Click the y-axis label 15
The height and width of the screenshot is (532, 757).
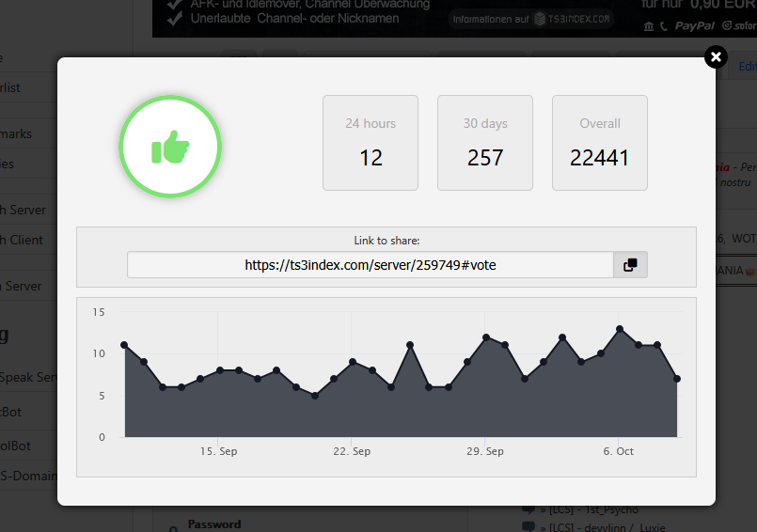pyautogui.click(x=99, y=312)
